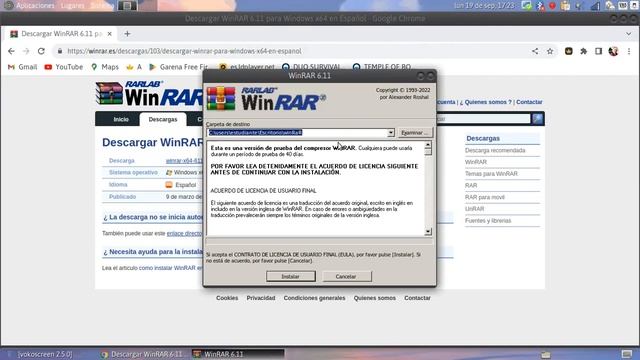Click the Inicio tab on WinRAR site
Image resolution: width=640 pixels, height=360 pixels.
[x=121, y=119]
